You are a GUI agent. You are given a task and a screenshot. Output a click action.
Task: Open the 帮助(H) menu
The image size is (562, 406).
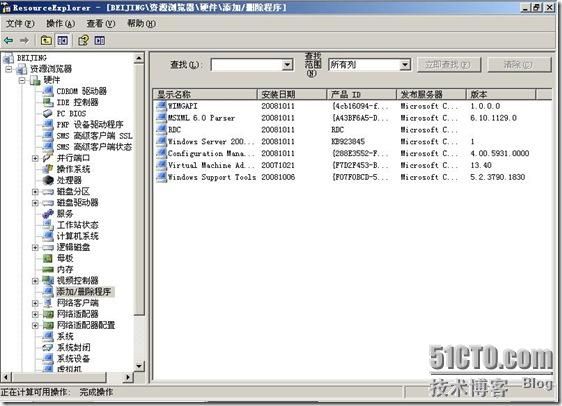(x=141, y=24)
